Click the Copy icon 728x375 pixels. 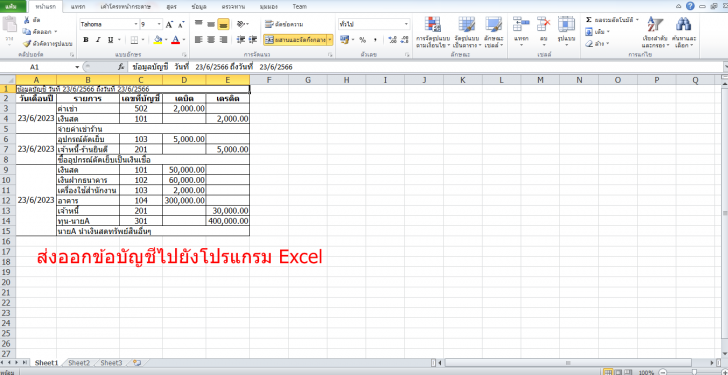(26, 32)
